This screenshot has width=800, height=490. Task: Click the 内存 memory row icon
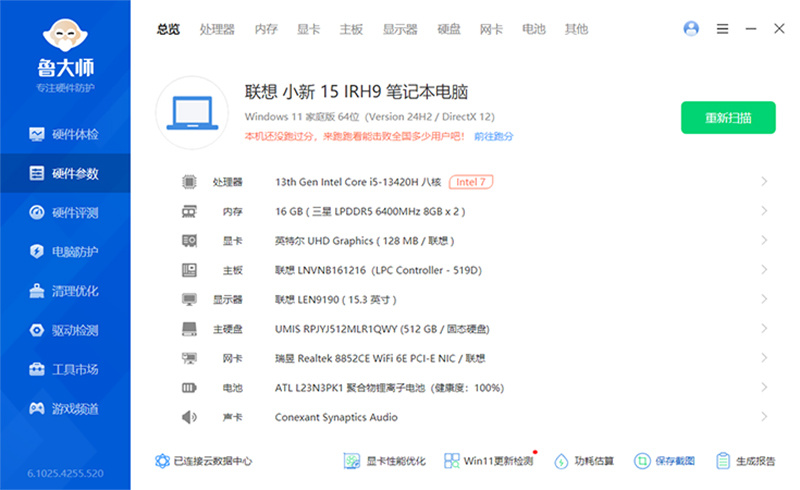point(189,211)
